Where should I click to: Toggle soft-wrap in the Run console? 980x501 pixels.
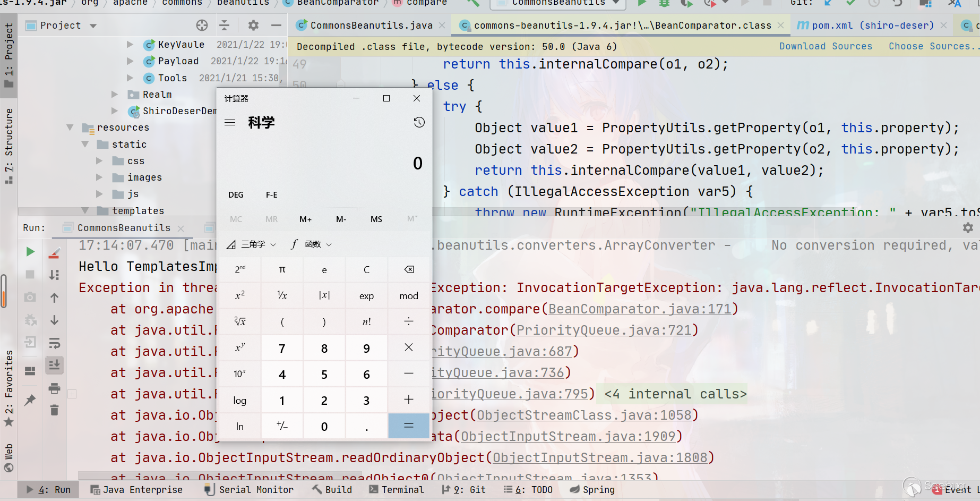point(54,343)
